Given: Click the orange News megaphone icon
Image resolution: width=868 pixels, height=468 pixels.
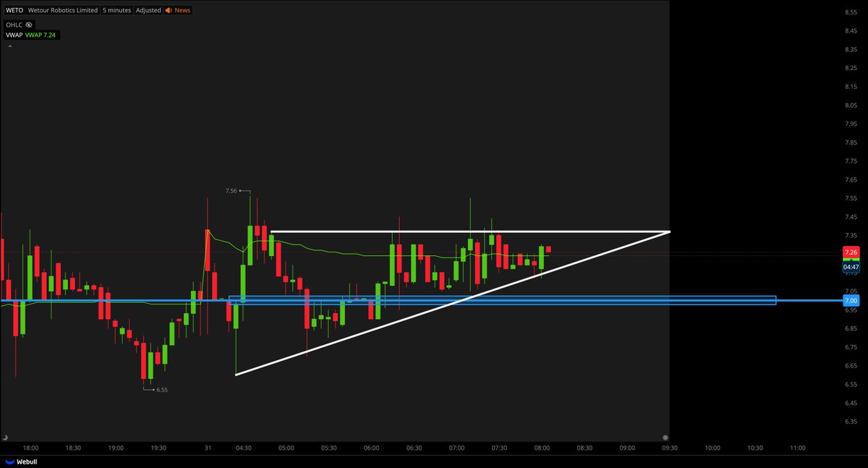Looking at the screenshot, I should pos(169,10).
